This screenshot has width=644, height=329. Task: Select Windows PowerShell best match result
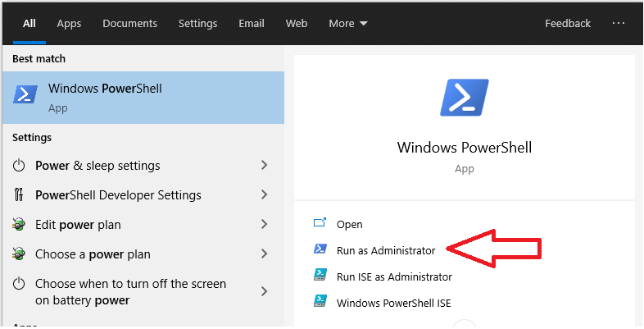[143, 98]
